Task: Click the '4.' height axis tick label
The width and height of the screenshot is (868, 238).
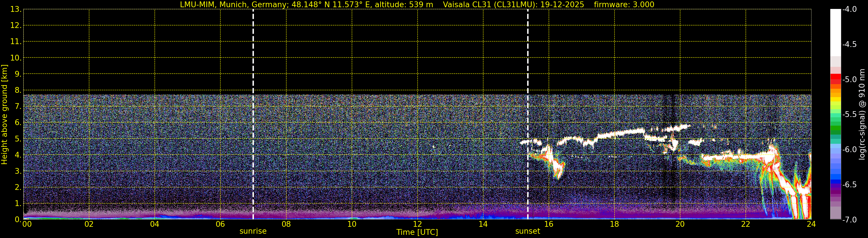Action: tap(18, 155)
